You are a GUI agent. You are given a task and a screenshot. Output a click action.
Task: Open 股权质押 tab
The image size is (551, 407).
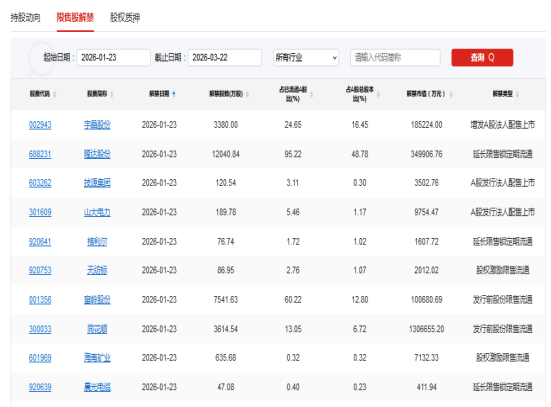[125, 17]
